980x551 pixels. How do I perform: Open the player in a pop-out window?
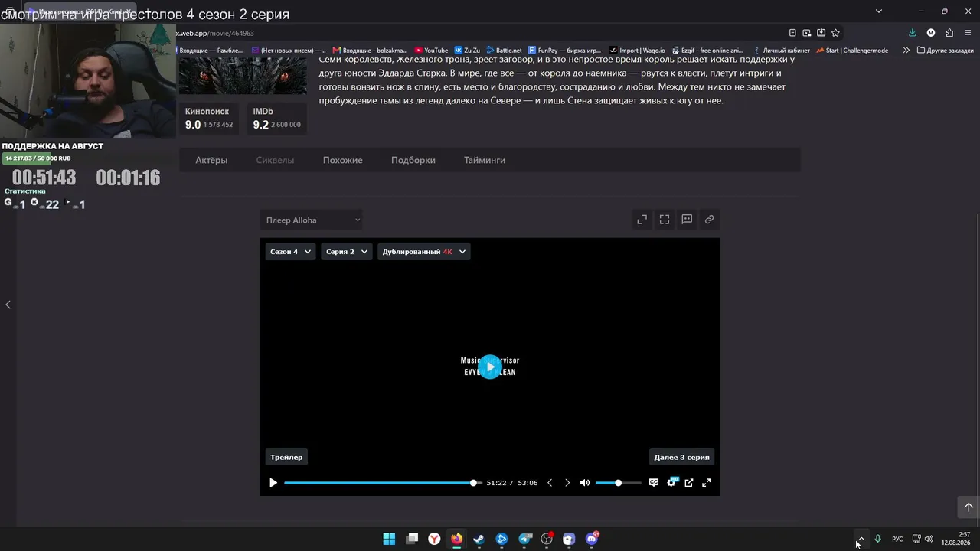coord(689,483)
